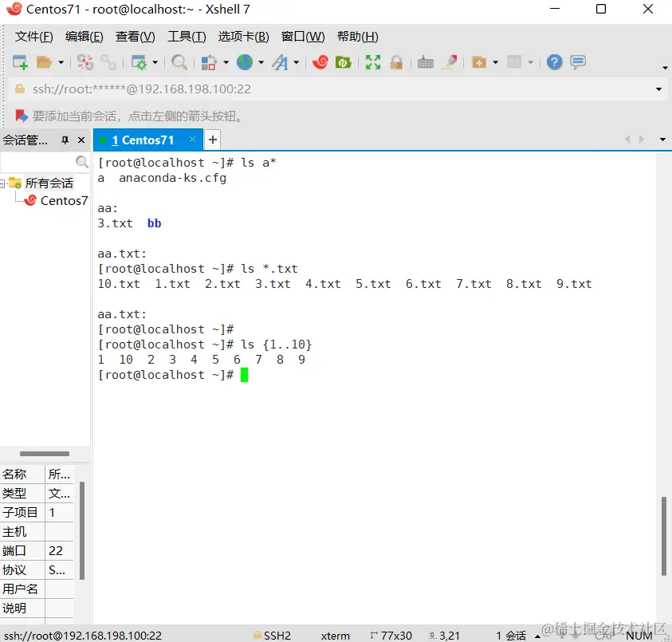Open the tab list dropdown arrow
The image size is (672, 642).
662,140
